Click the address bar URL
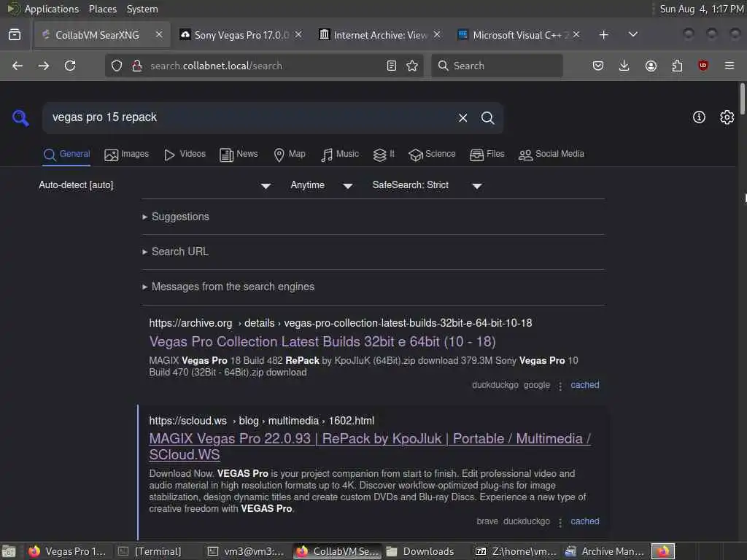The image size is (747, 560). 216,66
